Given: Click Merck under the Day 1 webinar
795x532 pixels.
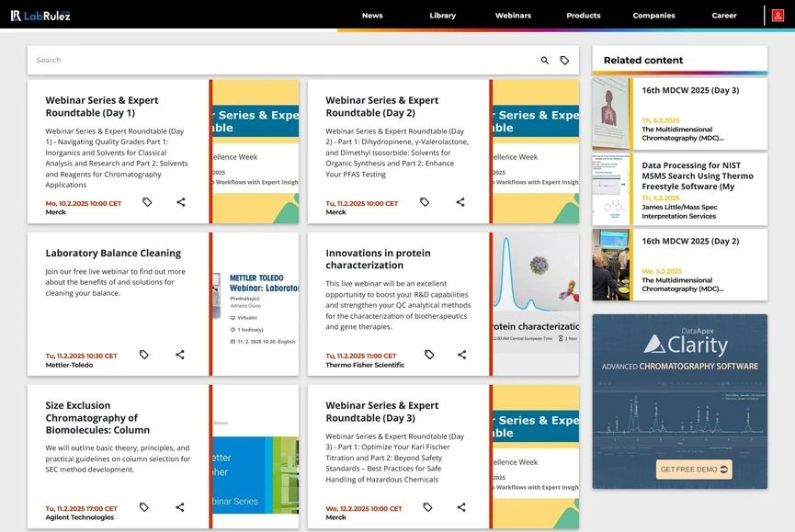Looking at the screenshot, I should coord(57,212).
